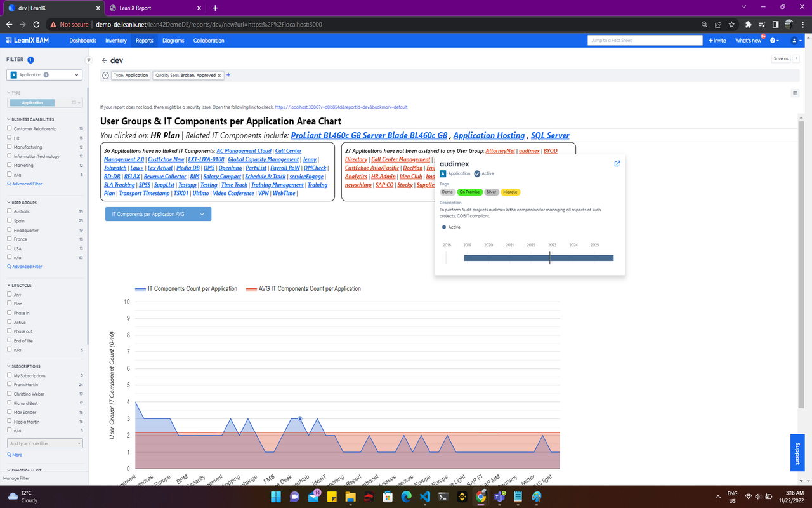Toggle the AVG IT Components Count legend

tap(303, 288)
